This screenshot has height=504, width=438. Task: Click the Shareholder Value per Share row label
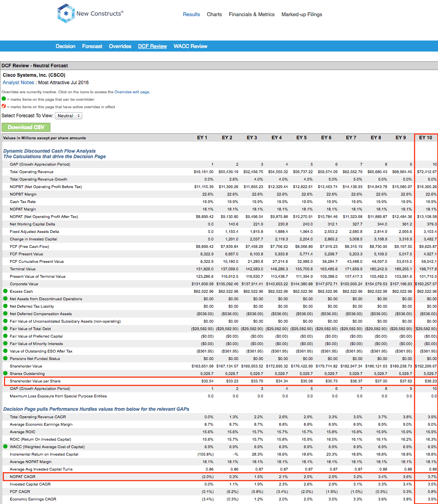[x=35, y=381]
